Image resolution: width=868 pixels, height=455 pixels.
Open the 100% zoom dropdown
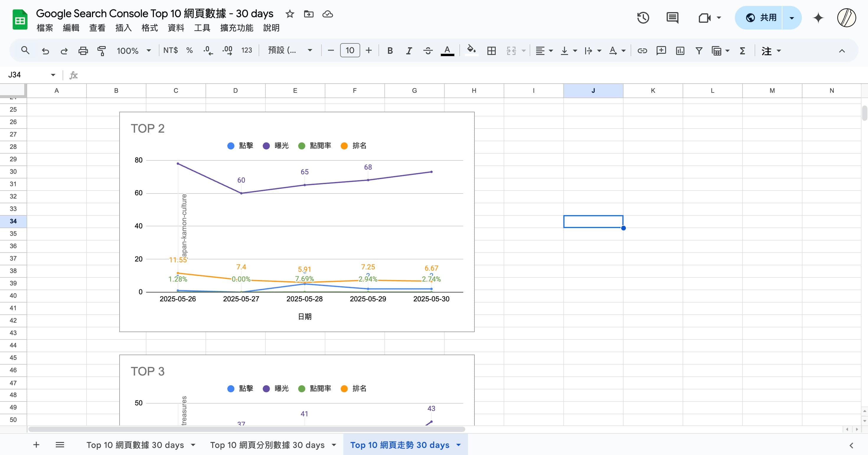[x=133, y=51]
